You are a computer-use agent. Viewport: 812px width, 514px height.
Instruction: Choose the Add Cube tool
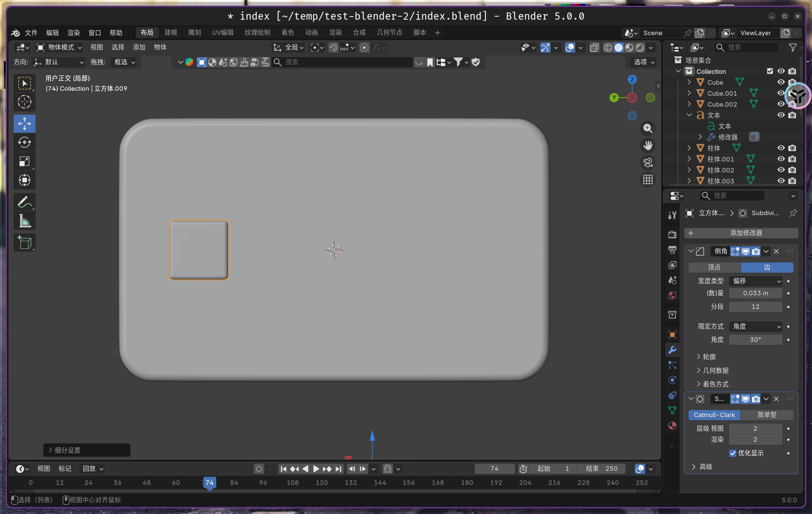(25, 242)
